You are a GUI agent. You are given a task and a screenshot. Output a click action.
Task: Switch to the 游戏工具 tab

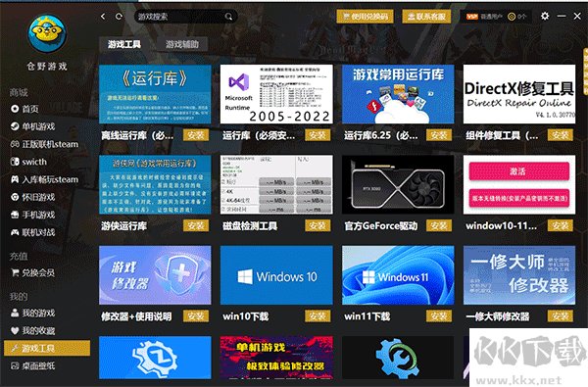[124, 44]
